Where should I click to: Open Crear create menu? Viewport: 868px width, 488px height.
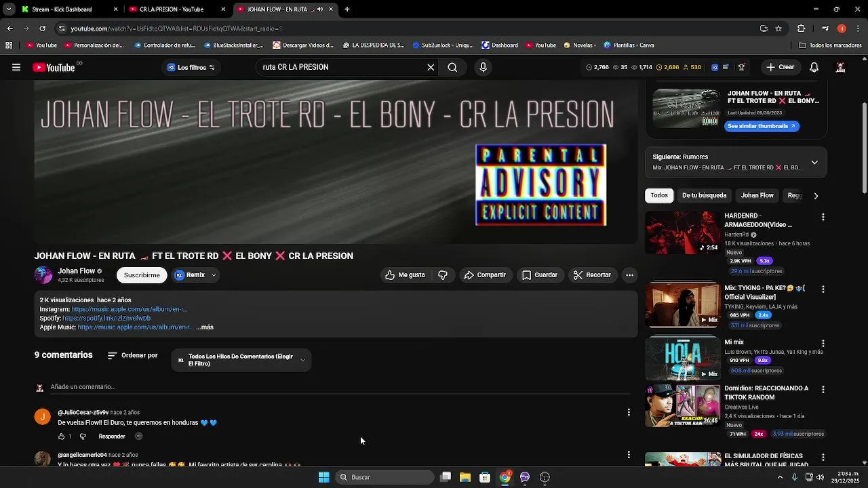pyautogui.click(x=780, y=67)
